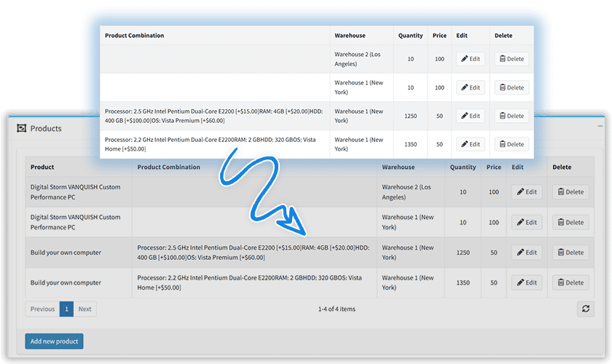612x364 pixels.
Task: Go to Next page
Action: [x=85, y=309]
